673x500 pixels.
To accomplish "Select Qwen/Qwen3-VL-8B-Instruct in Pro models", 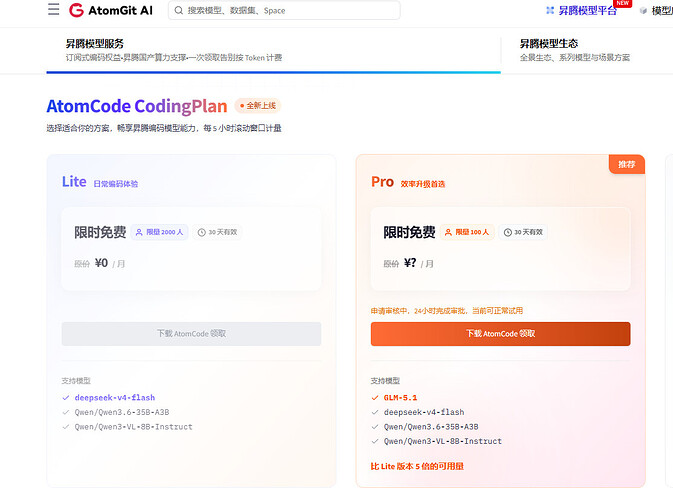I will click(x=443, y=441).
